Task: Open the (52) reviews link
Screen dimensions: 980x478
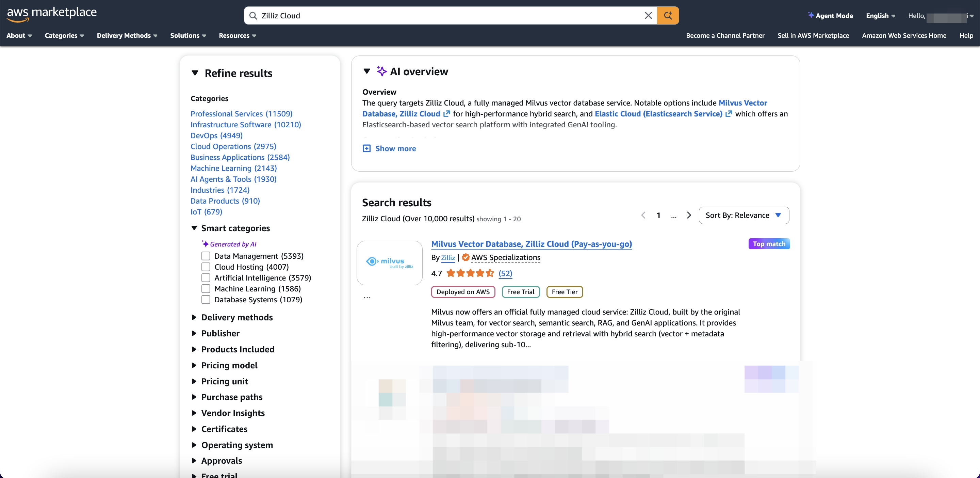Action: tap(505, 273)
